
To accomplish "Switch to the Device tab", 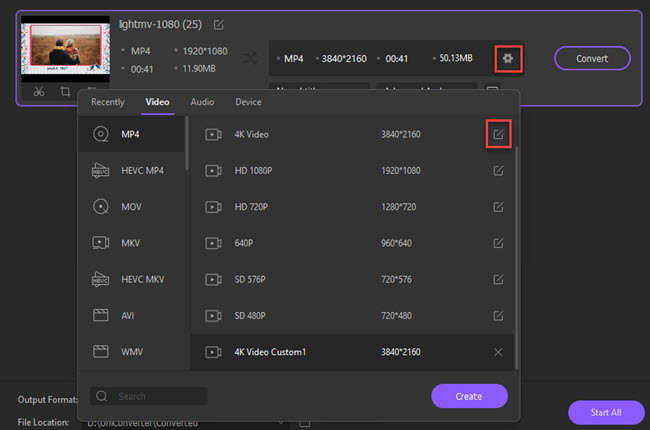I will (x=248, y=102).
